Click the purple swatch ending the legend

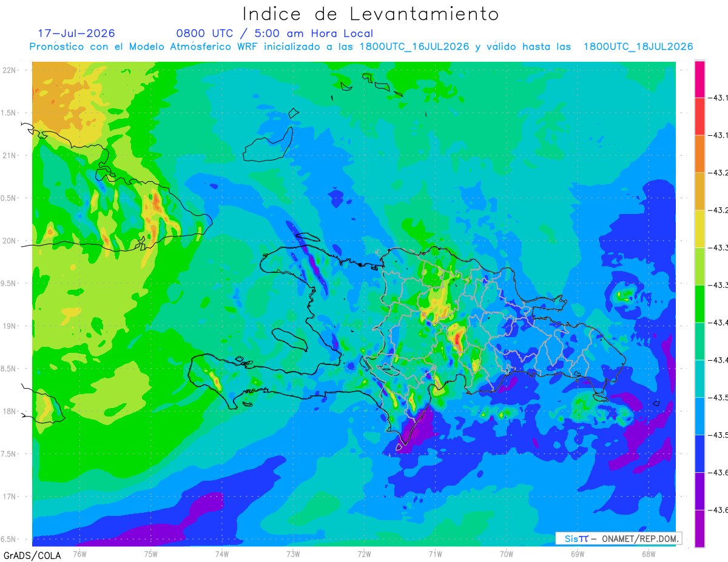coord(699,529)
